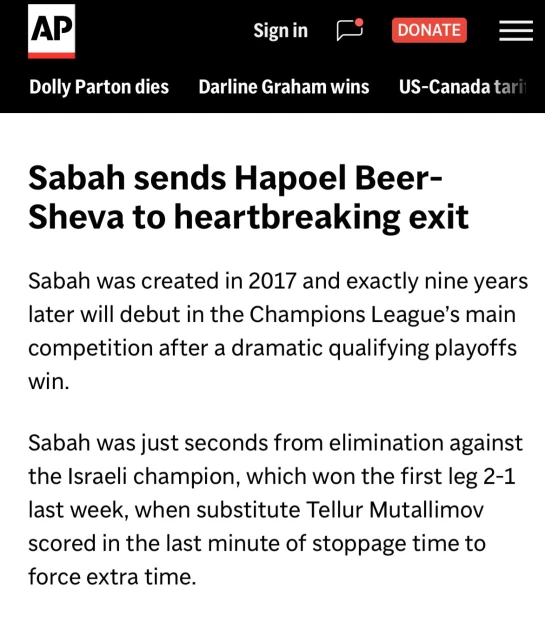Click the 'scored in the last minute' line
This screenshot has width=545, height=630.
(x=167, y=543)
